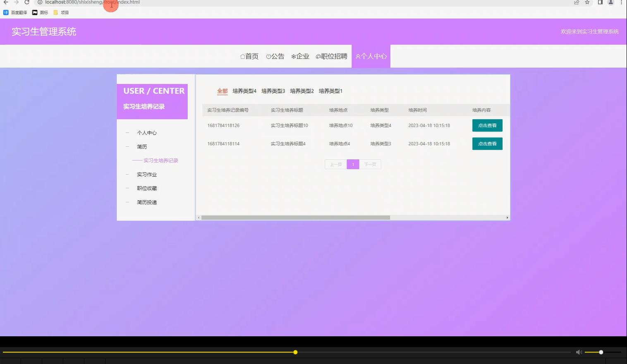Open the 百度翻译 bookmark icon
Screen dimensions: 627x364
6,12
